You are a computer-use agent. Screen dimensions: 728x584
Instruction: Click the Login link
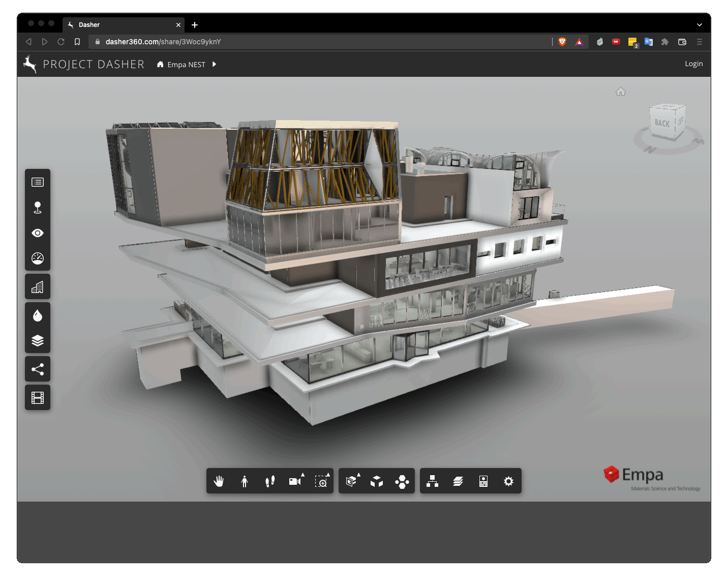click(693, 64)
